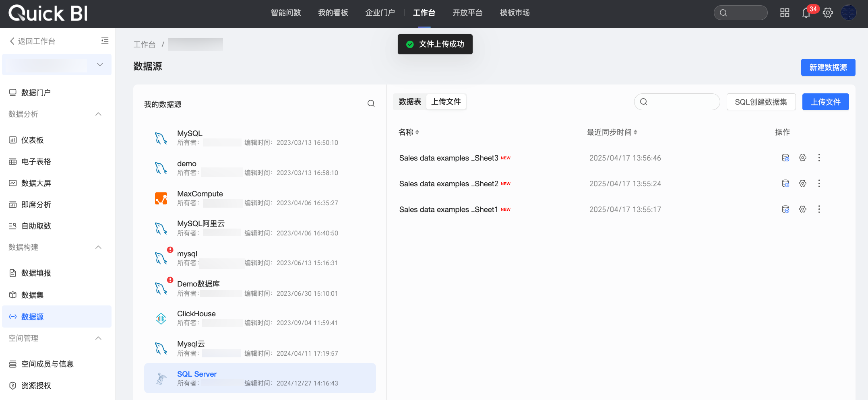Image resolution: width=868 pixels, height=400 pixels.
Task: Switch to the 上传文件 tab
Action: coord(446,102)
